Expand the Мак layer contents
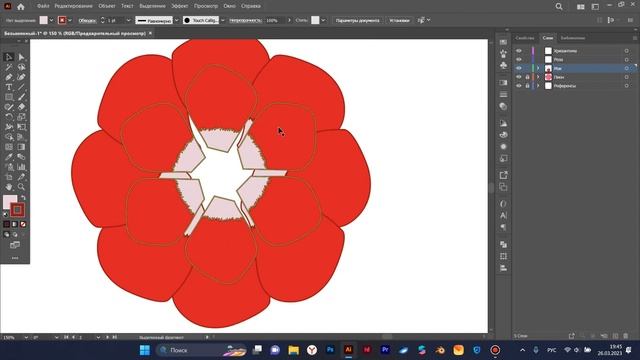This screenshot has width=640, height=360. point(538,68)
